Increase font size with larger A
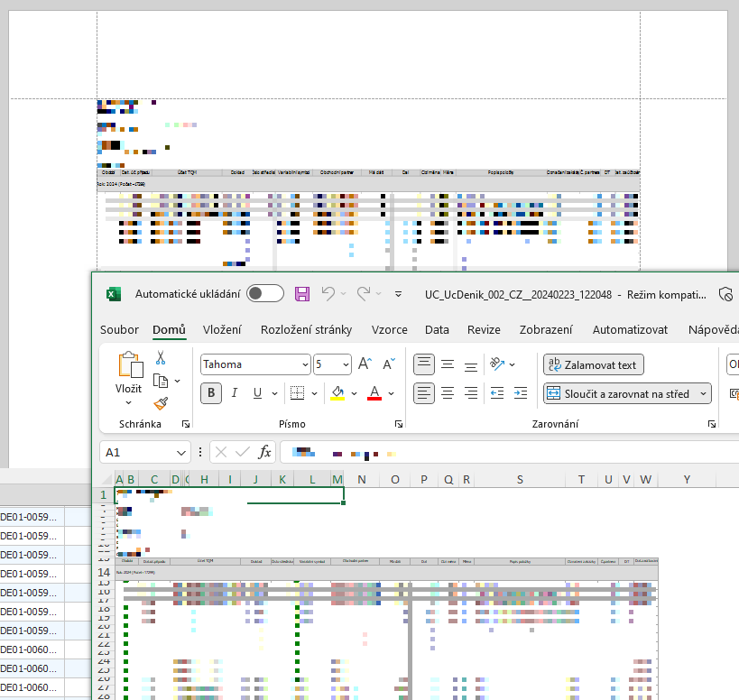Image resolution: width=739 pixels, height=700 pixels. click(365, 364)
